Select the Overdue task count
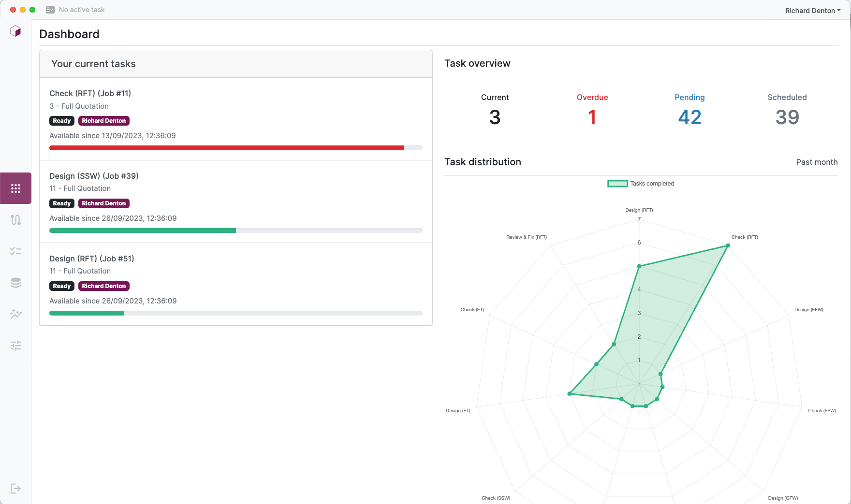The image size is (851, 504). point(592,117)
